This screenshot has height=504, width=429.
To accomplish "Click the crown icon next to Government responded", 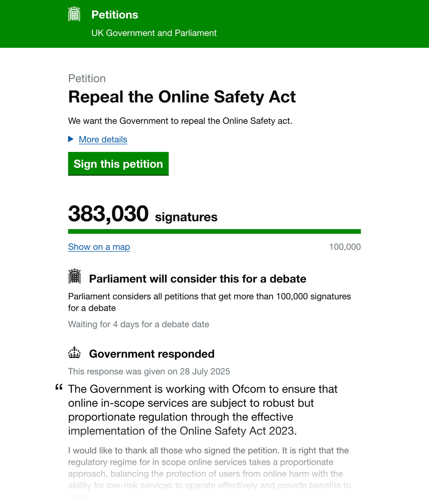I will [x=74, y=352].
